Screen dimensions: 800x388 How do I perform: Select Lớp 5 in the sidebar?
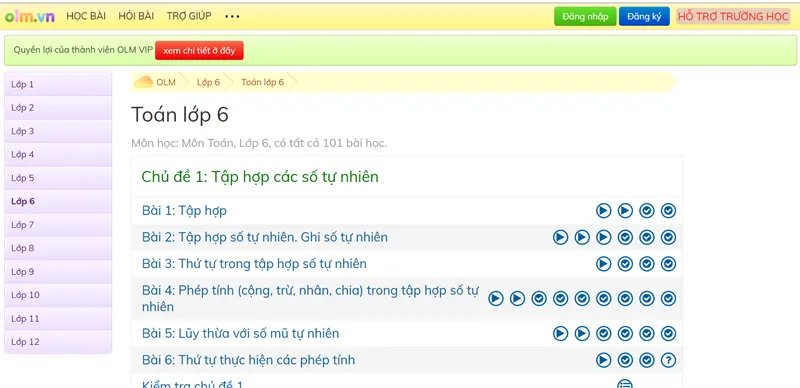[x=58, y=178]
